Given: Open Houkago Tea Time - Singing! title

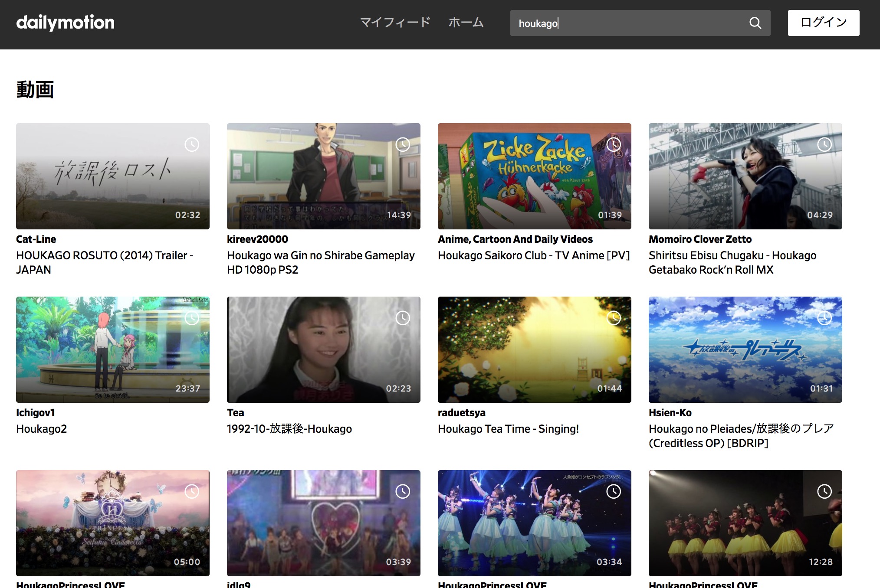Looking at the screenshot, I should coord(508,429).
